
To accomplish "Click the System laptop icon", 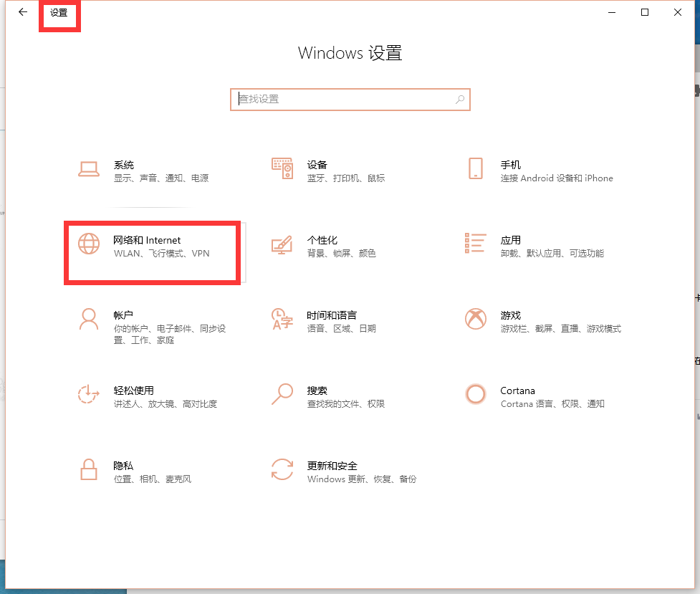I will pos(89,169).
